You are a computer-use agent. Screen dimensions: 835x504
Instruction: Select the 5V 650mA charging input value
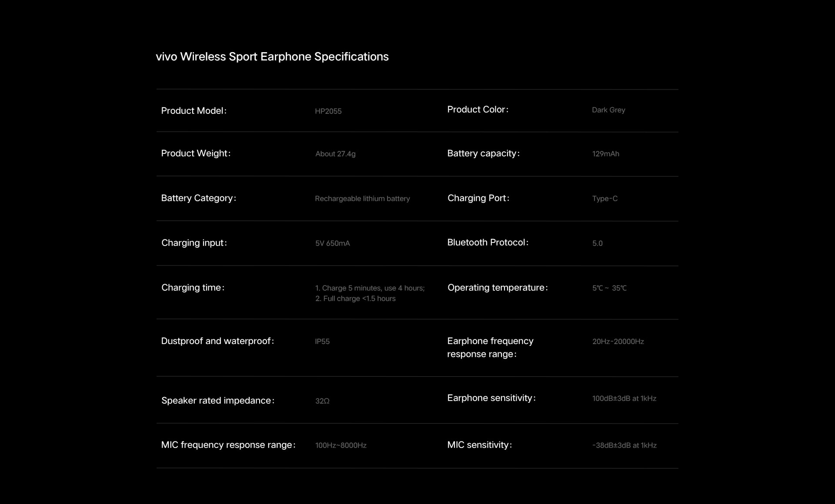(x=332, y=243)
